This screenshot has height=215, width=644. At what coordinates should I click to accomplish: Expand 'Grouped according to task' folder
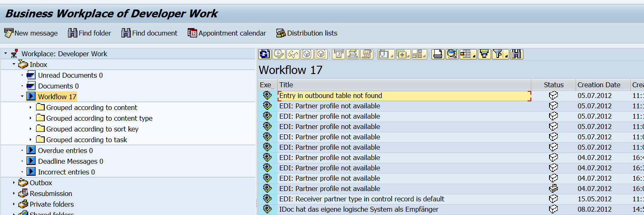pos(30,140)
